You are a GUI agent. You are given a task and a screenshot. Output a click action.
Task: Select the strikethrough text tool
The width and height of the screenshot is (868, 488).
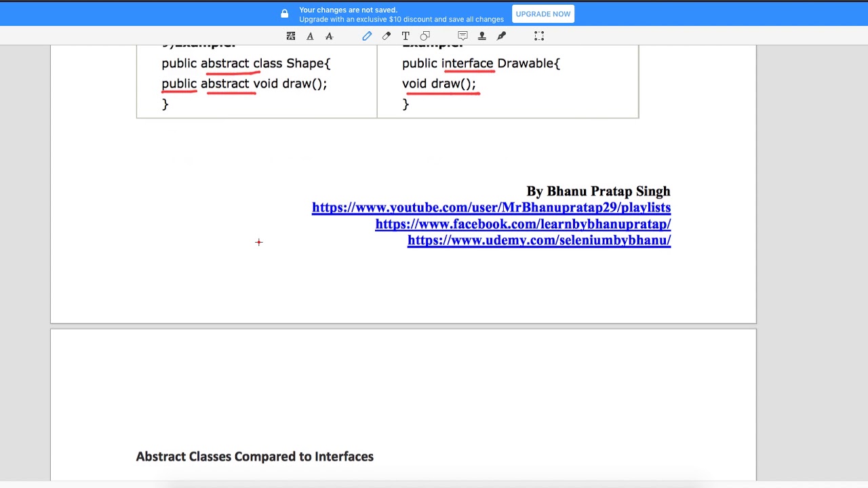[329, 36]
